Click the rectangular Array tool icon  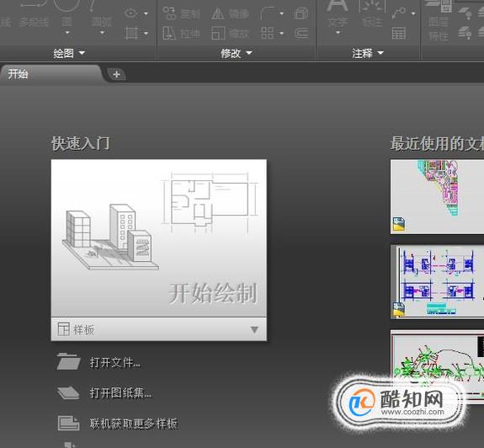(268, 33)
